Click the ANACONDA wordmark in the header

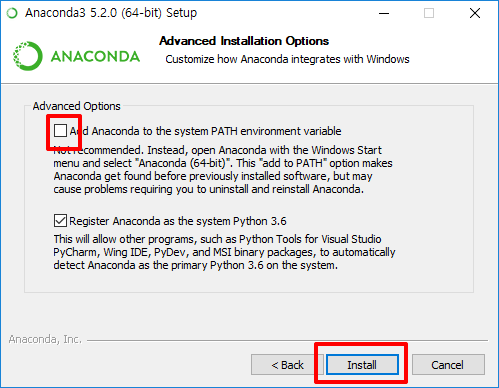(x=95, y=56)
